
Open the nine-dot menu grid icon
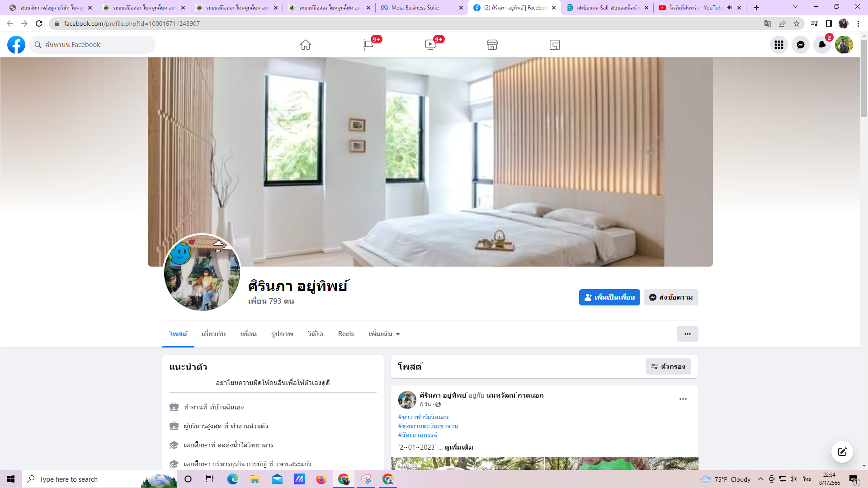778,45
